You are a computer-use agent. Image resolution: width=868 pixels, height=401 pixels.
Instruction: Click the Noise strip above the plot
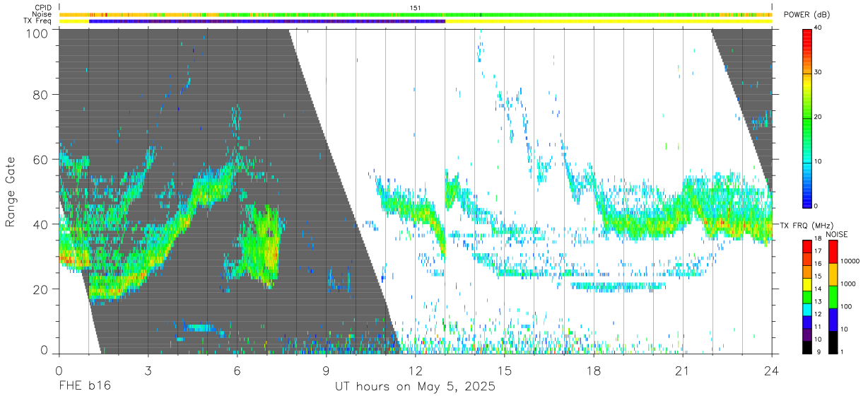pyautogui.click(x=415, y=14)
